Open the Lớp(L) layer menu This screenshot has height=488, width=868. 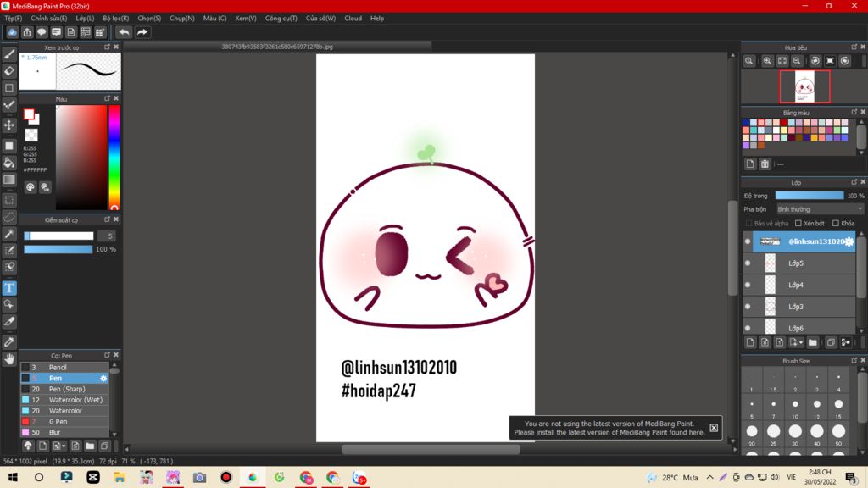[x=85, y=19]
